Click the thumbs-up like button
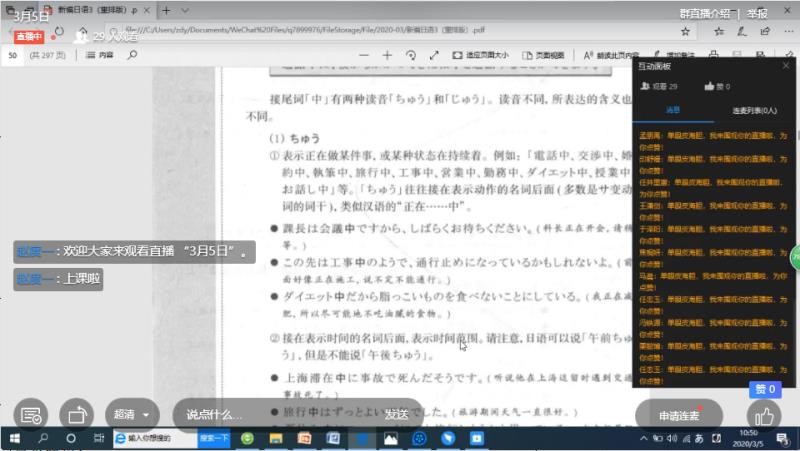The height and width of the screenshot is (451, 800). pyautogui.click(x=765, y=415)
